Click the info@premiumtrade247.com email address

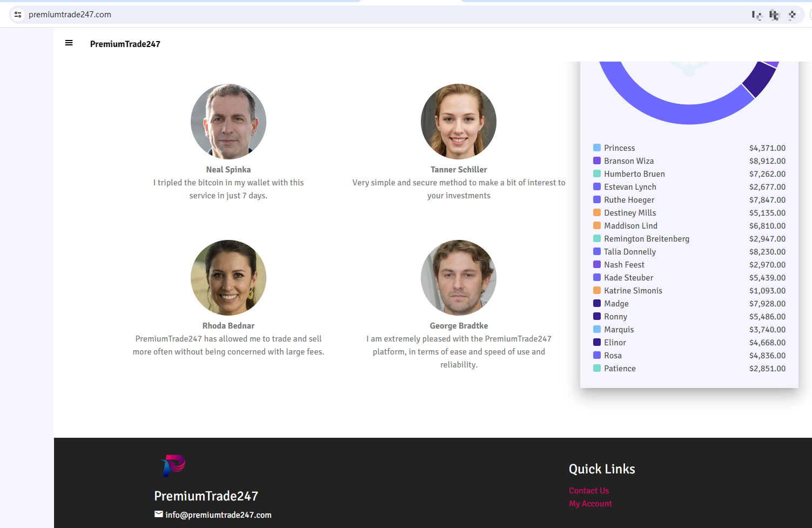(218, 515)
